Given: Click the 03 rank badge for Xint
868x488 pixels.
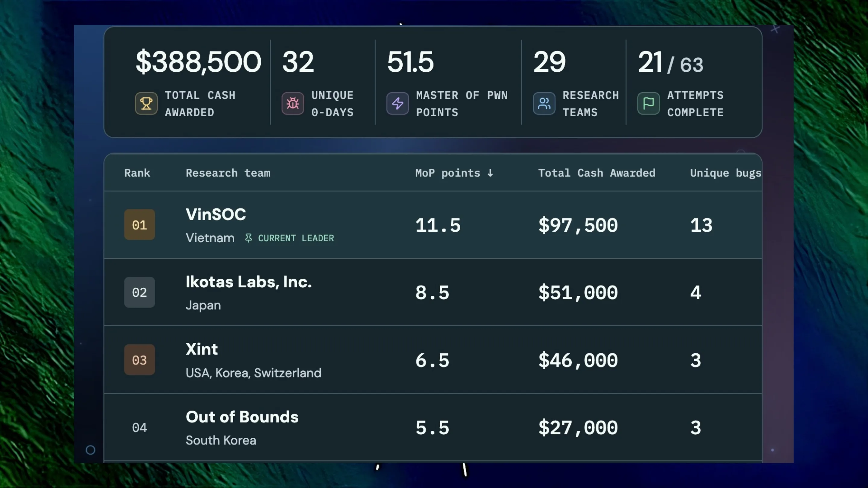Looking at the screenshot, I should point(140,360).
